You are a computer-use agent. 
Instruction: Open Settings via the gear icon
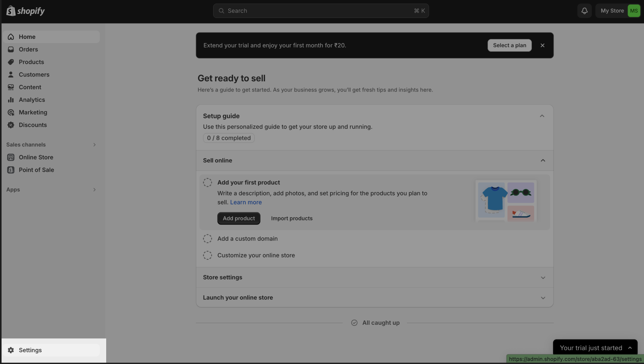click(11, 350)
